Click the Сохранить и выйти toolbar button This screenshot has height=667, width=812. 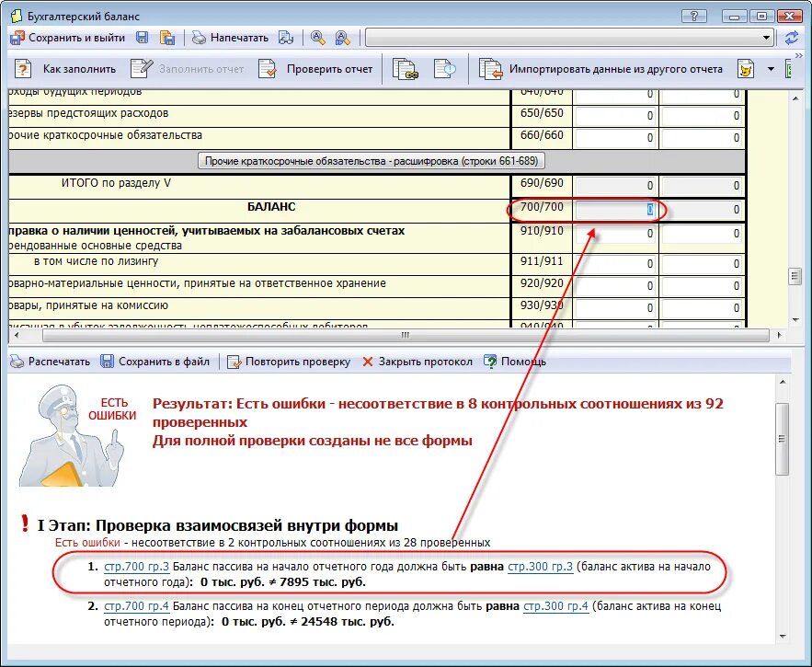point(68,38)
